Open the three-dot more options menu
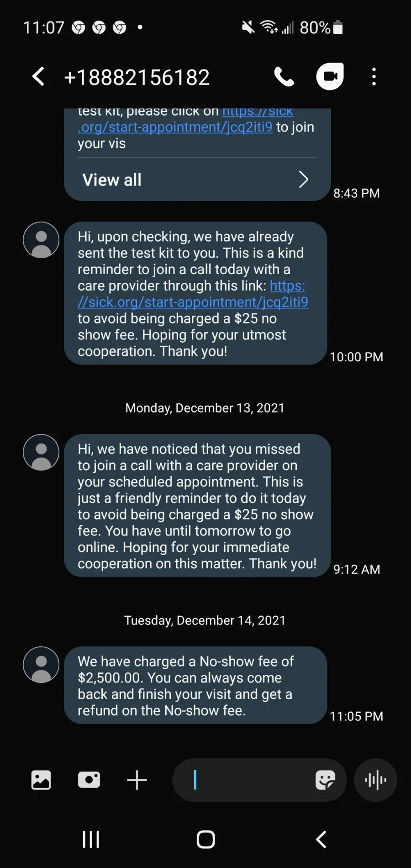 (x=374, y=77)
